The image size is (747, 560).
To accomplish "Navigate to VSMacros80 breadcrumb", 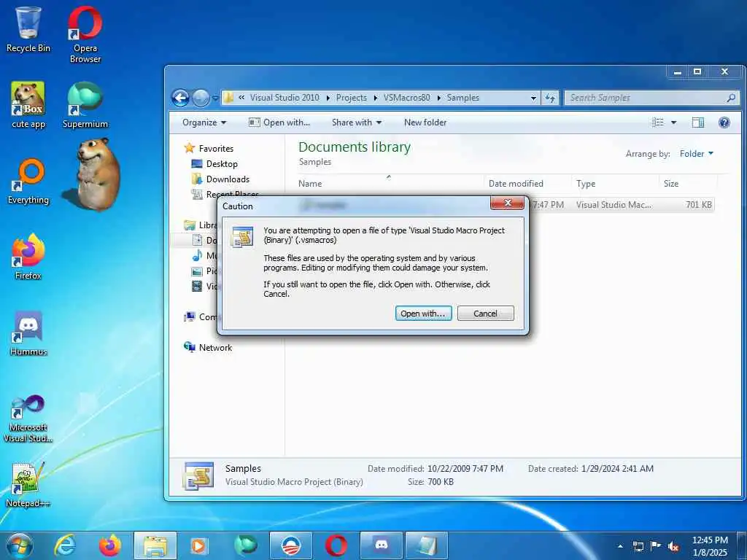I will pos(406,98).
